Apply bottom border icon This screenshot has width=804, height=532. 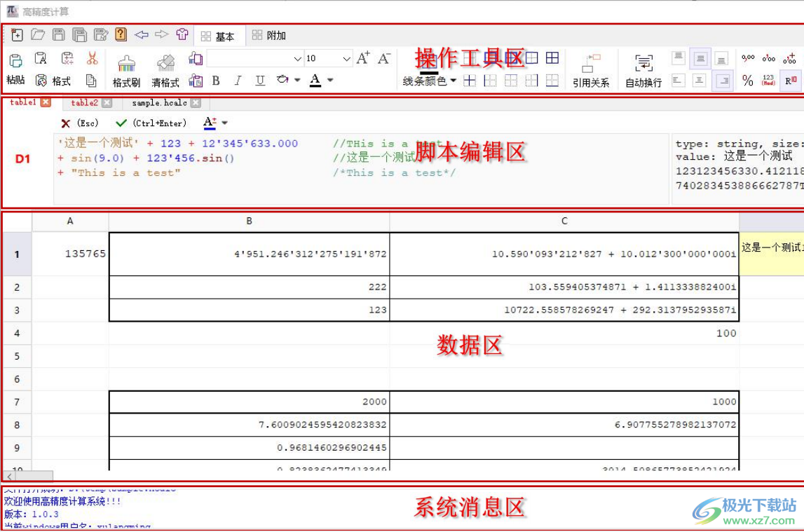tap(552, 81)
